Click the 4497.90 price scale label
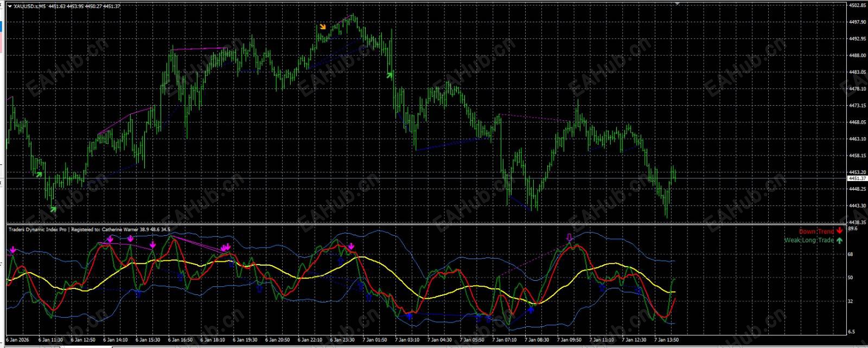868x348 pixels. coord(857,22)
